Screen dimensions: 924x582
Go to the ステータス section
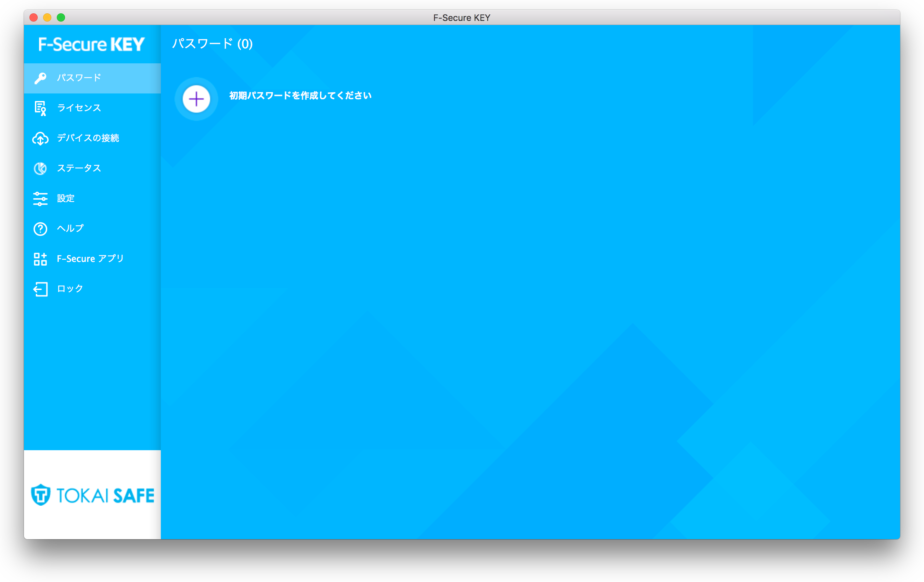click(79, 168)
